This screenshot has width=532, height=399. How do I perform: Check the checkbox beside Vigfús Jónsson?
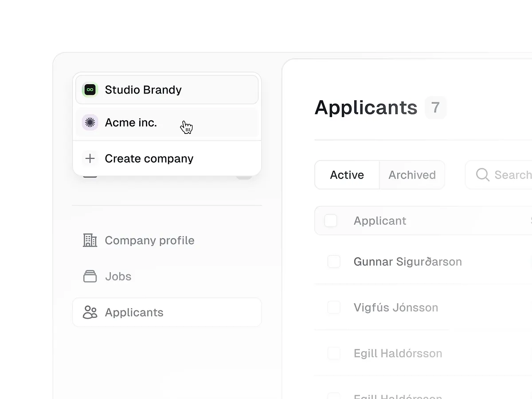point(334,307)
